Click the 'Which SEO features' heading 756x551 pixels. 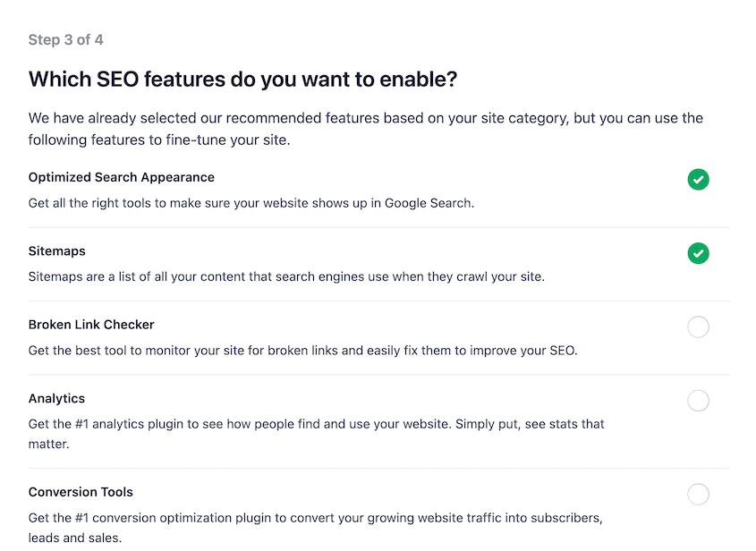coord(242,80)
